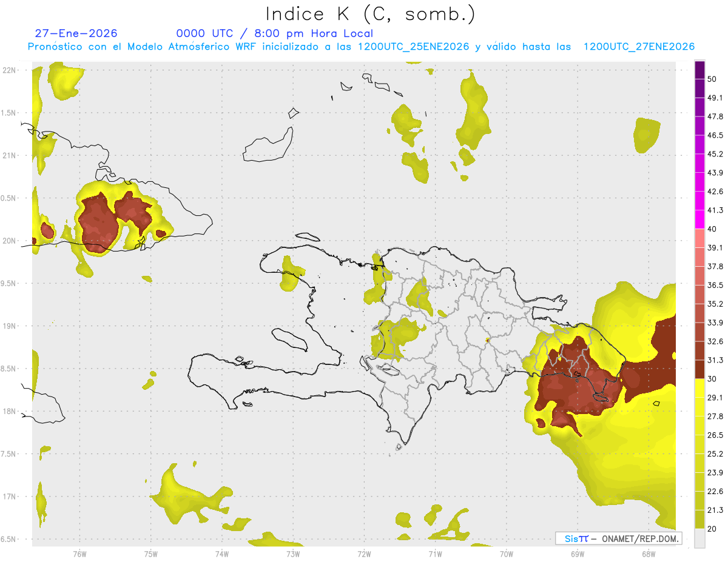The width and height of the screenshot is (728, 562).
Task: Click the "22.6" color scale value
Action: [x=715, y=492]
